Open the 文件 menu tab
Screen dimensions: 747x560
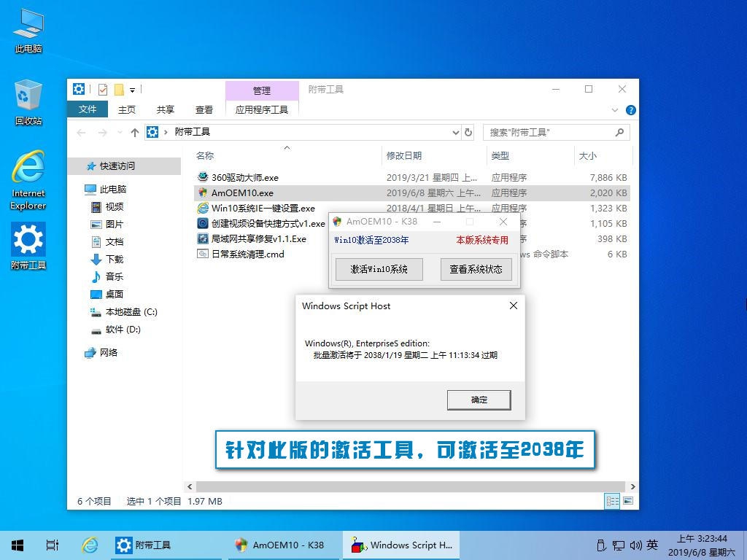[x=88, y=109]
